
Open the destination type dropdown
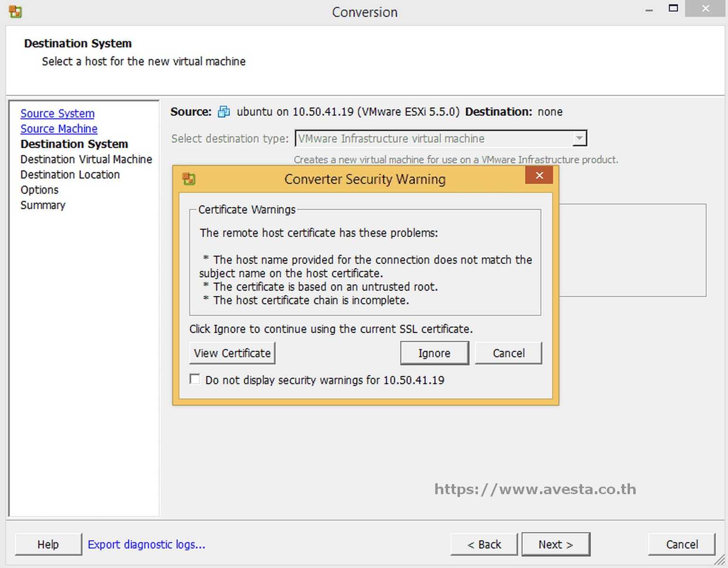(579, 138)
